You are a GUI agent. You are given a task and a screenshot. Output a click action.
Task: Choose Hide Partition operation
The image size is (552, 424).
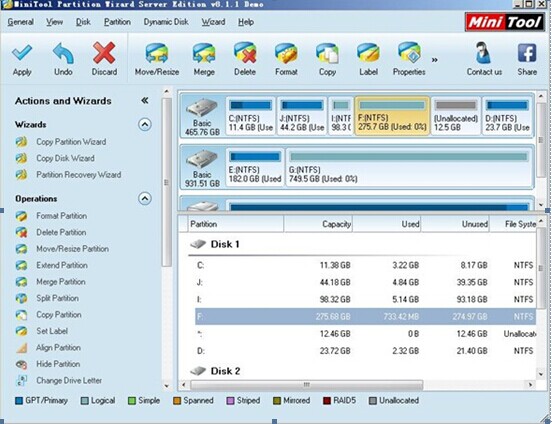58,364
